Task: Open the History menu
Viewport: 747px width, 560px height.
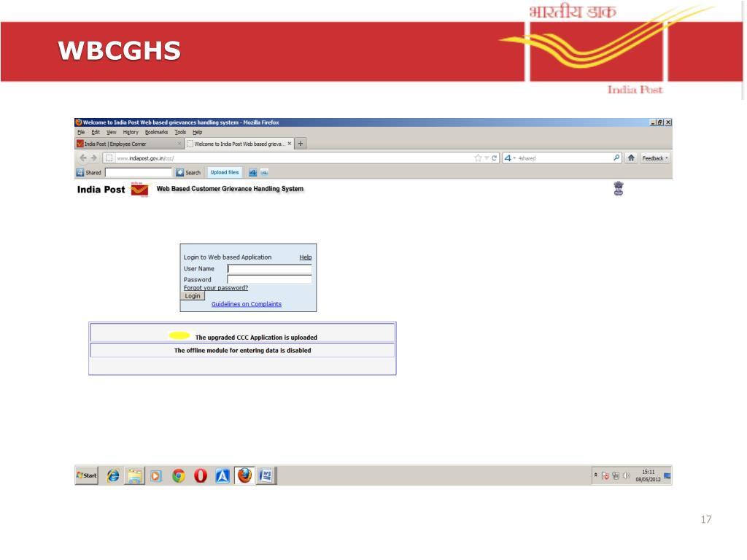Action: click(131, 133)
